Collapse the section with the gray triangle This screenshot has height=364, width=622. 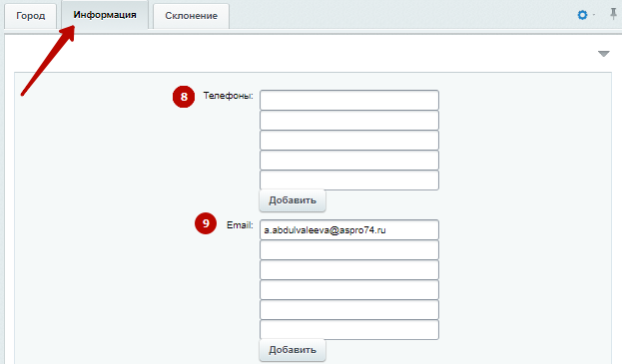click(x=603, y=54)
